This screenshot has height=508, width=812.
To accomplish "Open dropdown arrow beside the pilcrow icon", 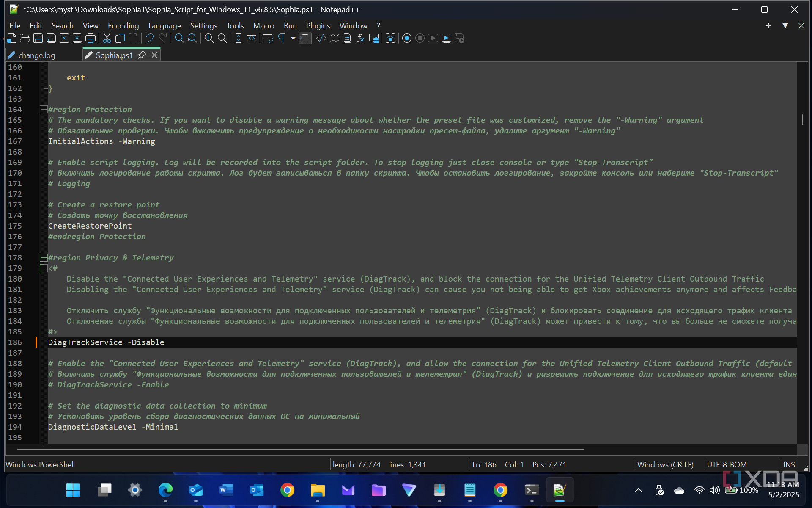I will coord(293,39).
